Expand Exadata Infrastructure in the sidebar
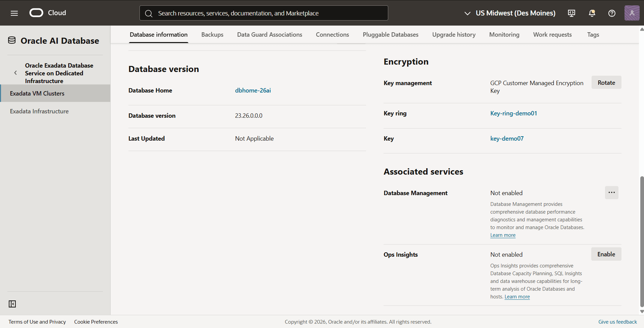The height and width of the screenshot is (328, 644). (x=39, y=111)
